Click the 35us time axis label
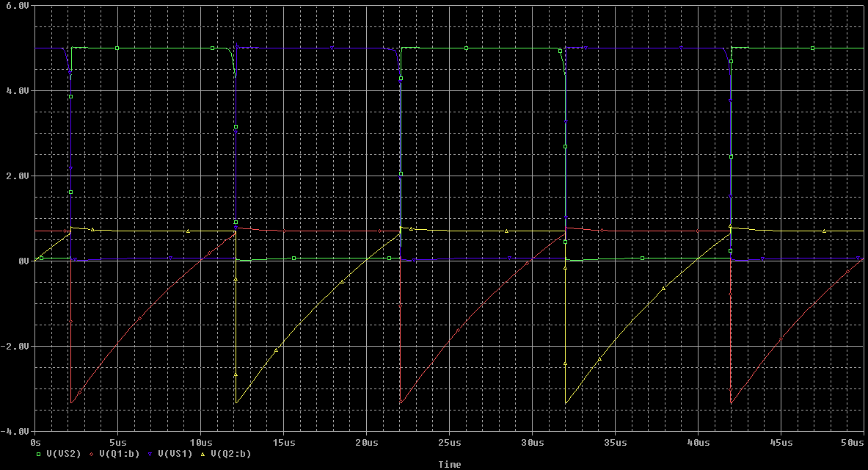 point(615,443)
